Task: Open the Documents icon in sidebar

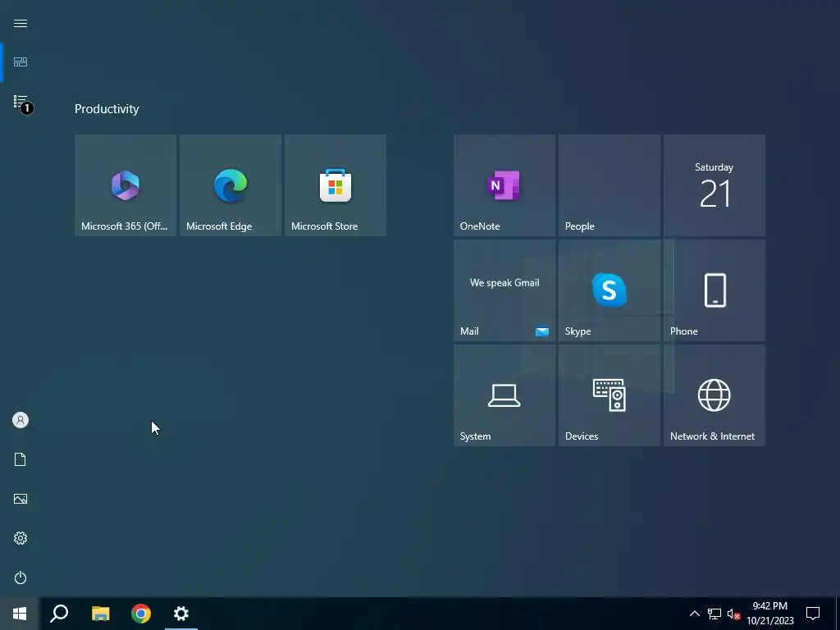Action: coord(21,459)
